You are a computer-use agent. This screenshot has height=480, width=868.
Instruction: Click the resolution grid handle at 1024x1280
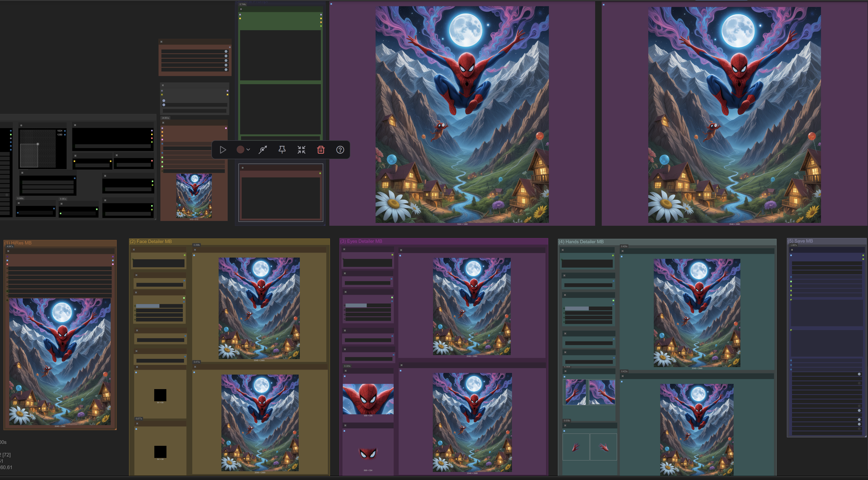click(38, 144)
